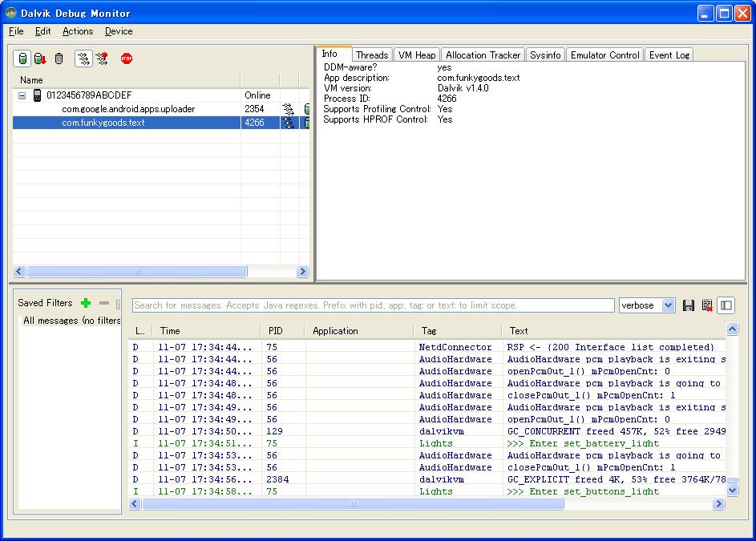Click the clear log icon
Image resolution: width=756 pixels, height=541 pixels.
click(x=707, y=305)
